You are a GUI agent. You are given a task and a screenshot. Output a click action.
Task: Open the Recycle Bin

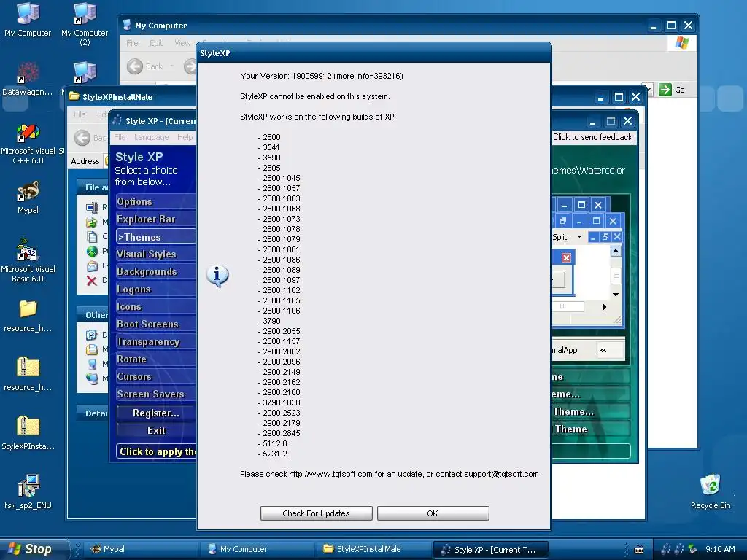click(711, 491)
